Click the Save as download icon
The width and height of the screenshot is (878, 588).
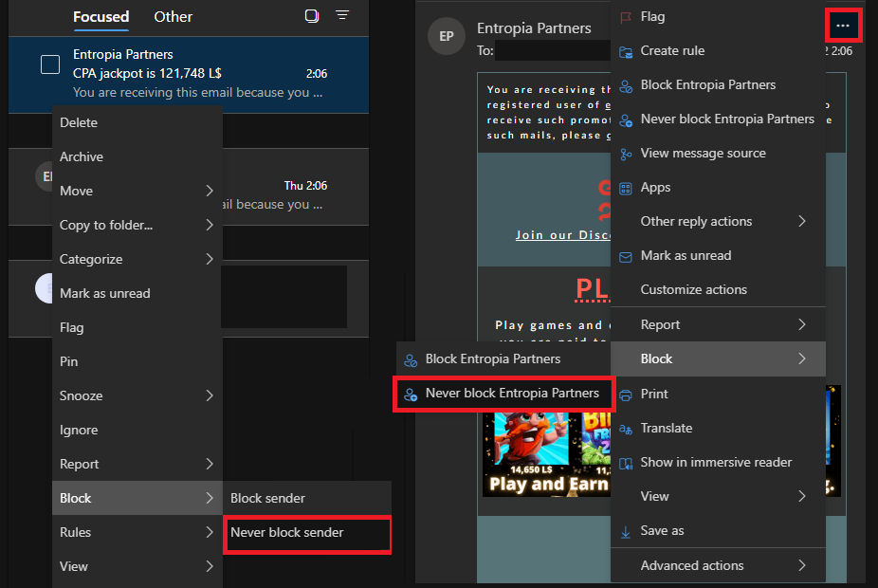point(626,531)
